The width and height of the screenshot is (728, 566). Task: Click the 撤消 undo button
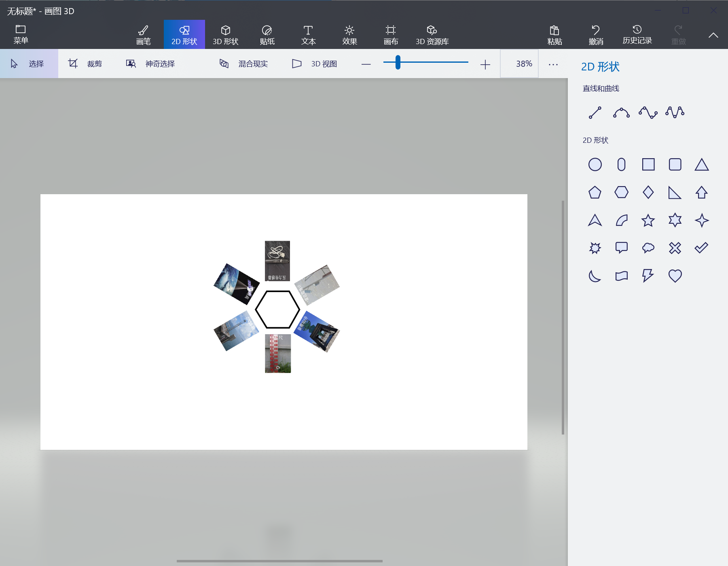coord(596,35)
